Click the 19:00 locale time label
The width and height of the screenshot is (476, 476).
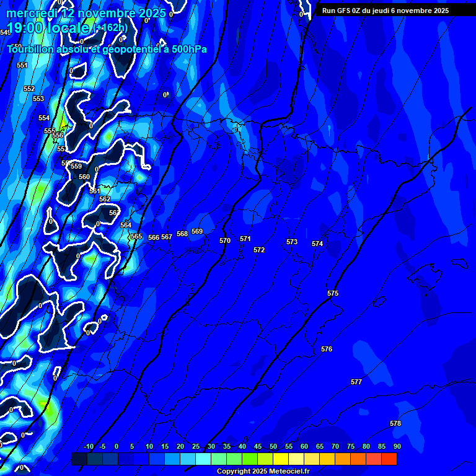click(50, 28)
